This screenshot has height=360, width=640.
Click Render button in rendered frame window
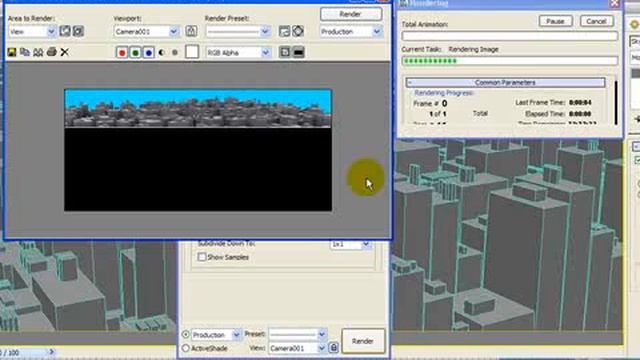[351, 14]
